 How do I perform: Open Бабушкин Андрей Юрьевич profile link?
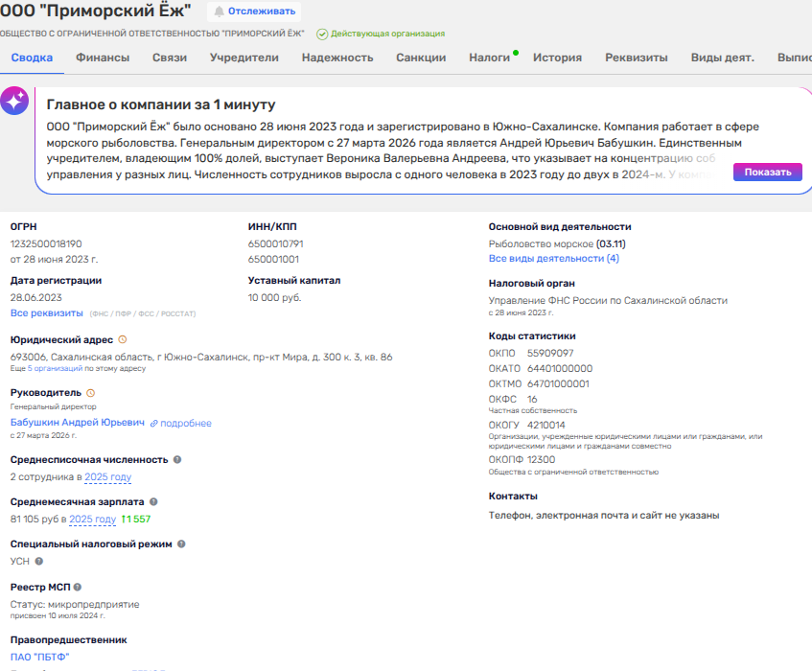77,423
